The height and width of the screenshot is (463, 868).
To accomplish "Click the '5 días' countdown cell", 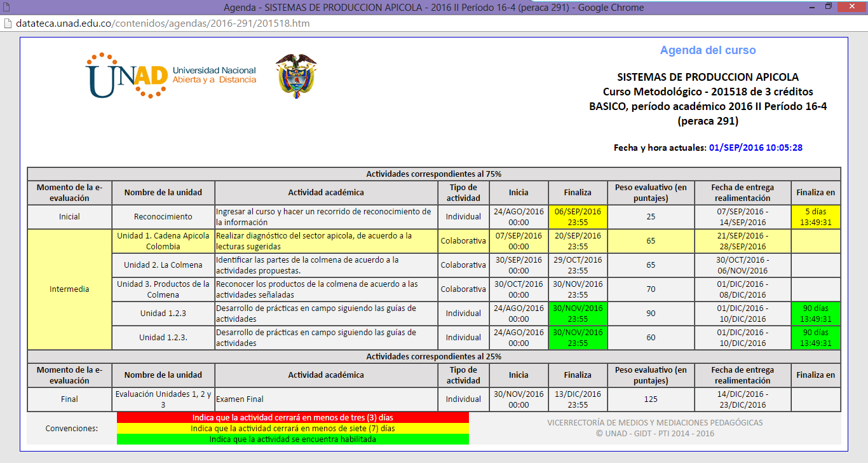I will pos(815,217).
